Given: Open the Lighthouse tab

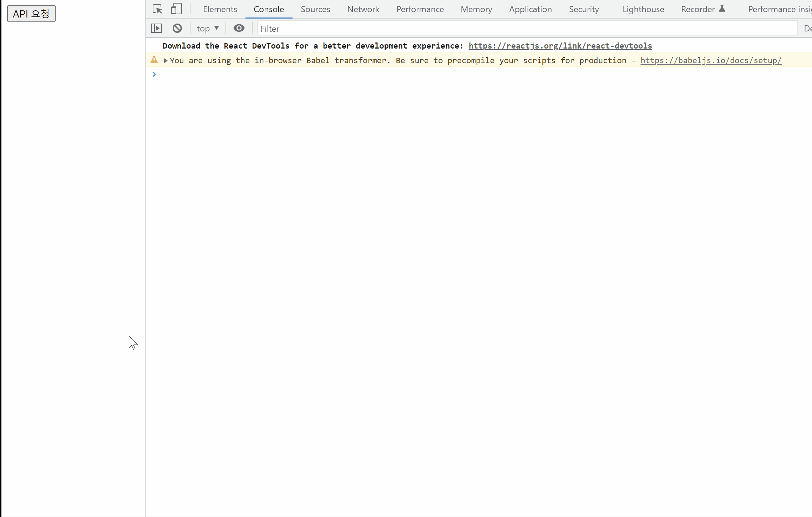Looking at the screenshot, I should (x=643, y=9).
